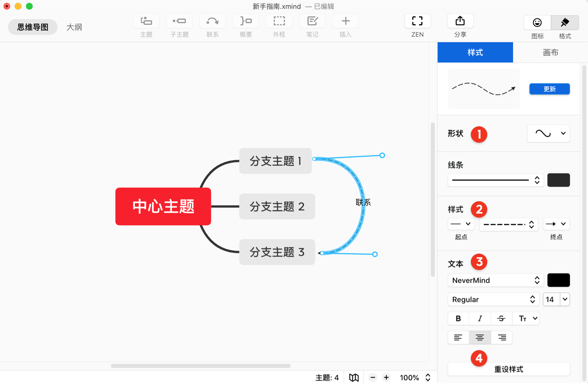Expand the relationship shape (形状) dropdown
The image size is (588, 384).
(x=548, y=133)
